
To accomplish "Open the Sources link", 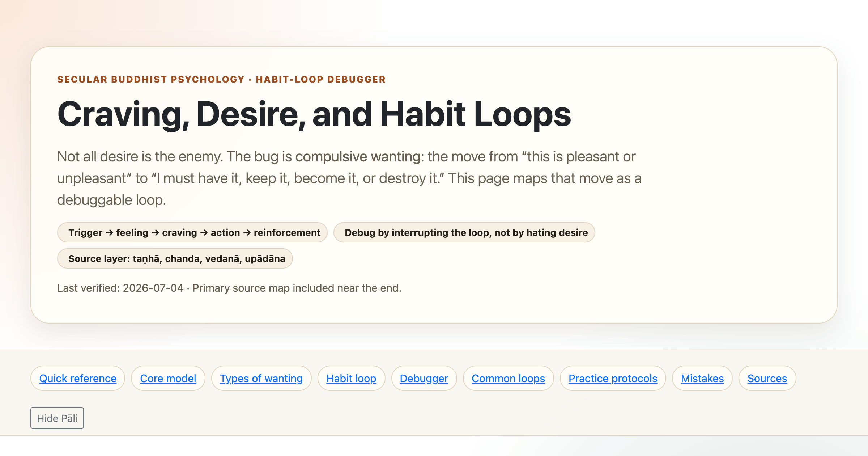I will 767,378.
